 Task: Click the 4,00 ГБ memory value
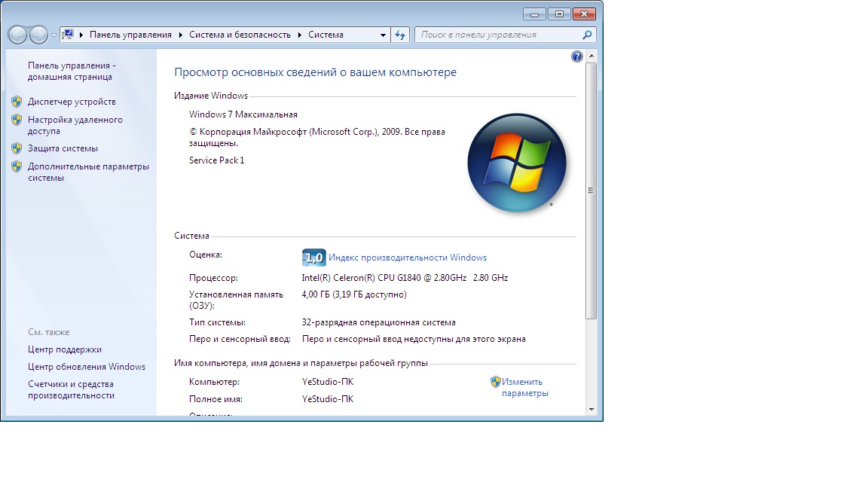click(x=354, y=294)
